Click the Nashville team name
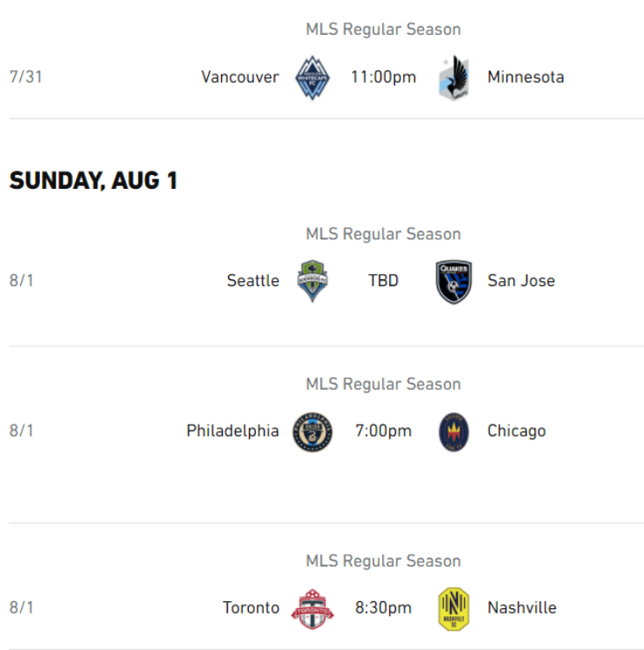Screen dimensions: 644x650 522,608
